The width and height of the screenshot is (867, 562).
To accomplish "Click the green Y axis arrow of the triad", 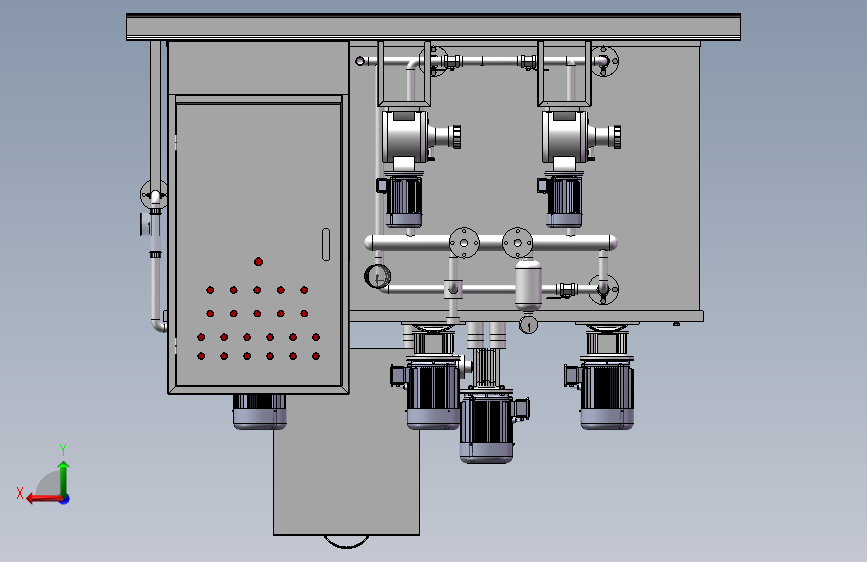I will [x=64, y=479].
